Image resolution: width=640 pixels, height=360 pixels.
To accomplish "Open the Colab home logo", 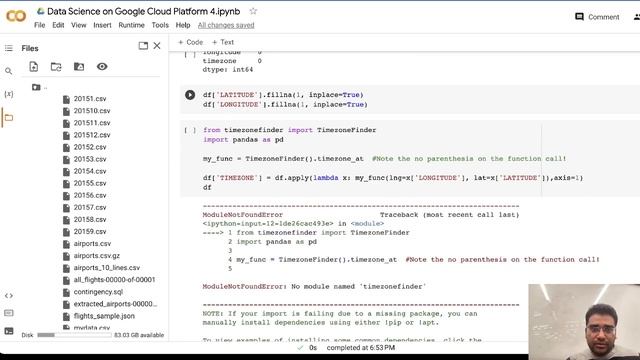I will click(16, 16).
